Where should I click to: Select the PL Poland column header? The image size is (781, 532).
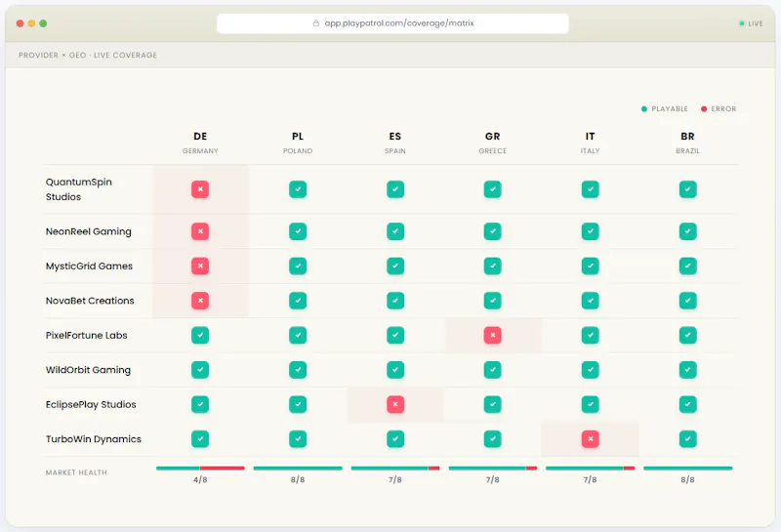[x=298, y=143]
